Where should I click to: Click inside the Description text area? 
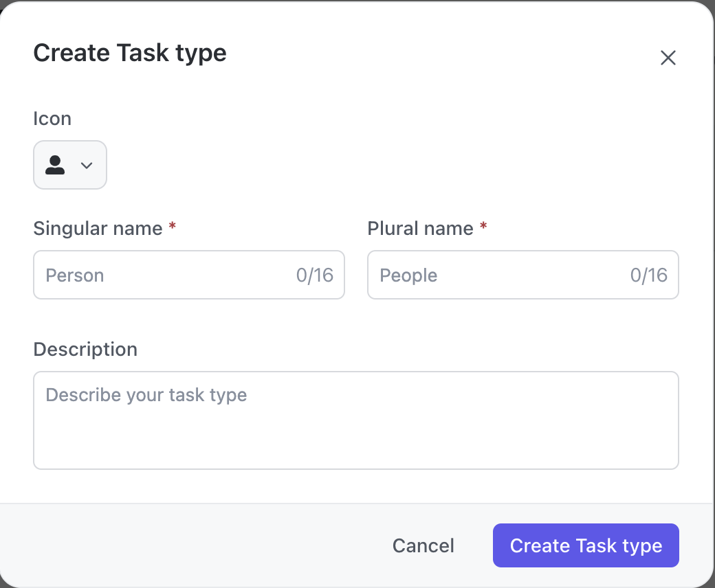356,419
